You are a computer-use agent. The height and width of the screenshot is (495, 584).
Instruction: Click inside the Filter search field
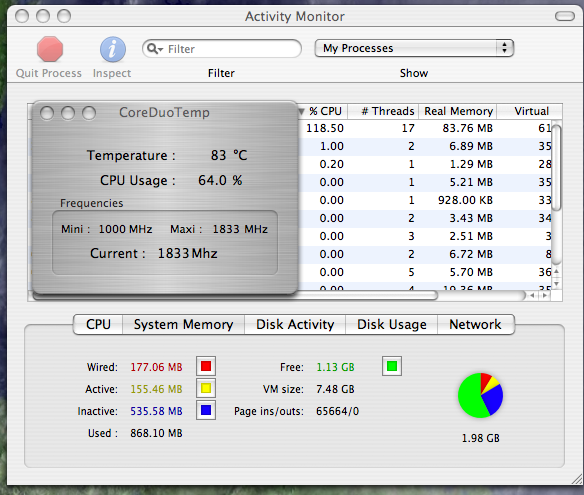222,48
